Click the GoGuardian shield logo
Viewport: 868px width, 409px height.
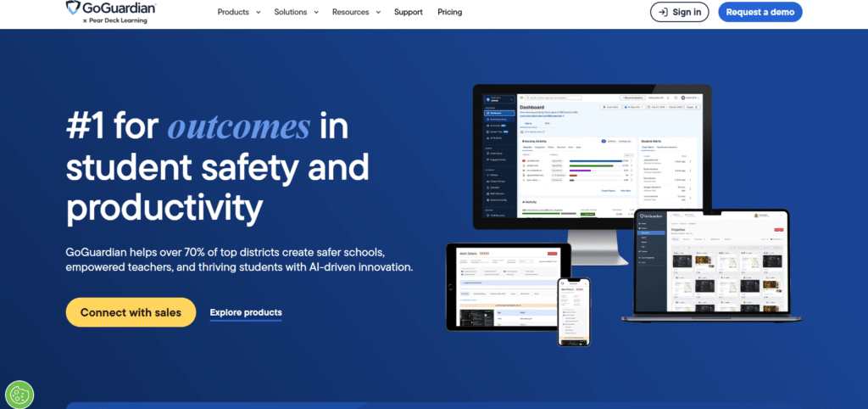coord(73,7)
